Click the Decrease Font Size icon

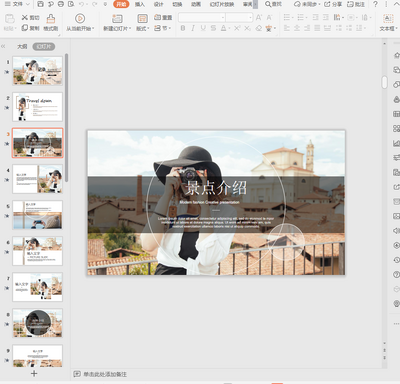click(x=269, y=17)
